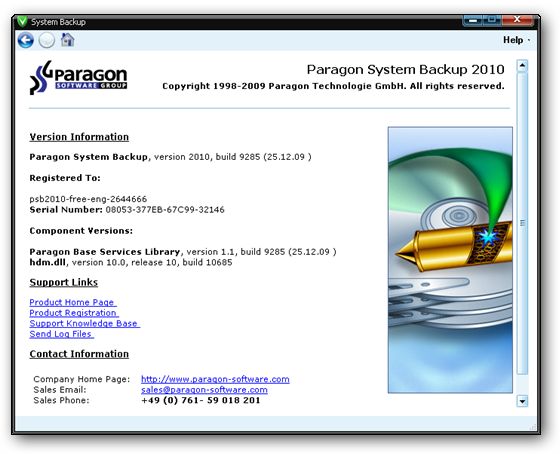Screen dimensions: 560x454
Task: Click the Version Information heading
Action: coord(79,137)
